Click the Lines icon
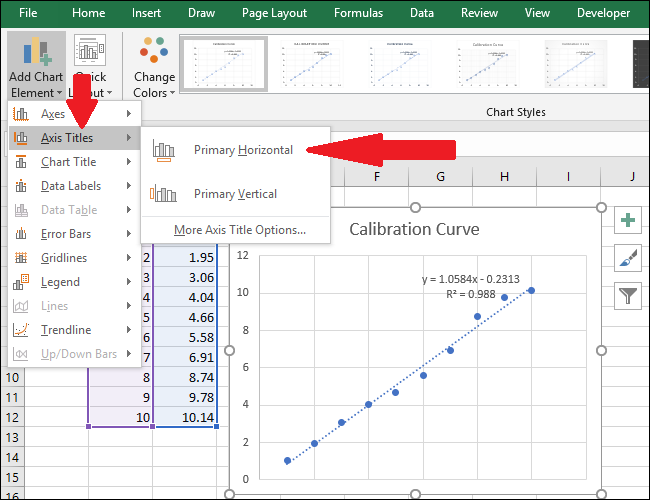 21,306
